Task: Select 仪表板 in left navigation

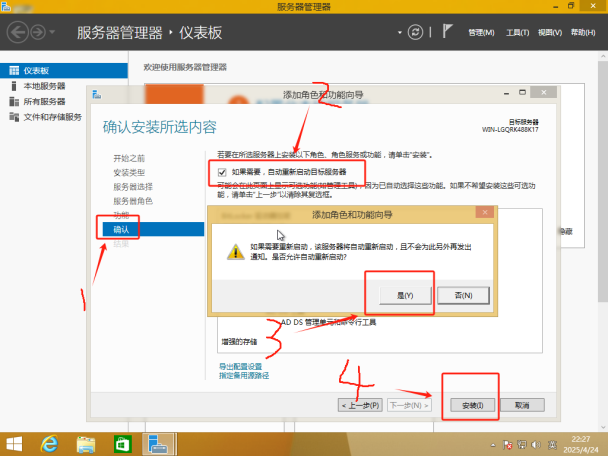Action: click(x=64, y=71)
